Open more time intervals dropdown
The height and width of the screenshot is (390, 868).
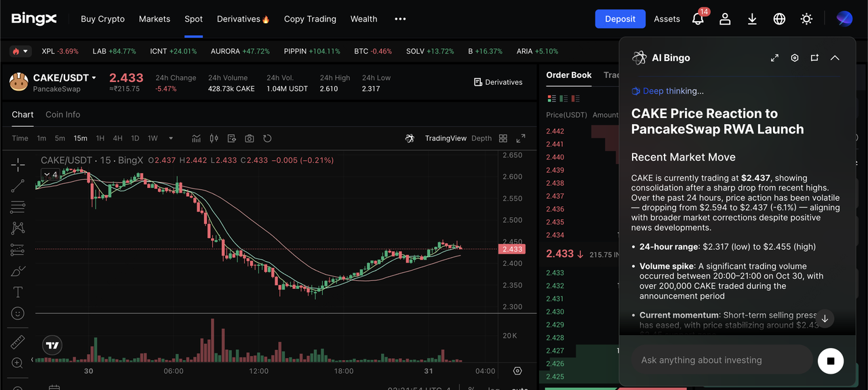coord(170,138)
